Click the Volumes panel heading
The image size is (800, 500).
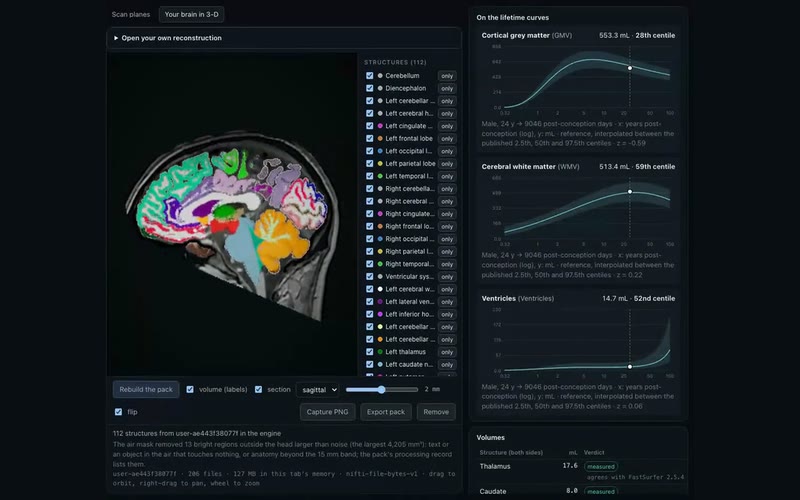coord(490,437)
